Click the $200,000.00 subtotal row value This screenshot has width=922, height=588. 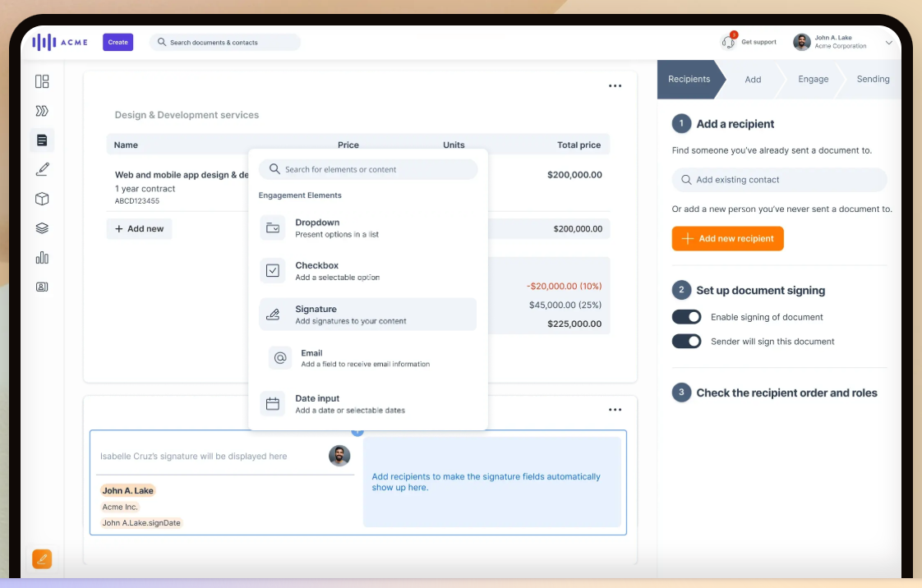tap(578, 229)
